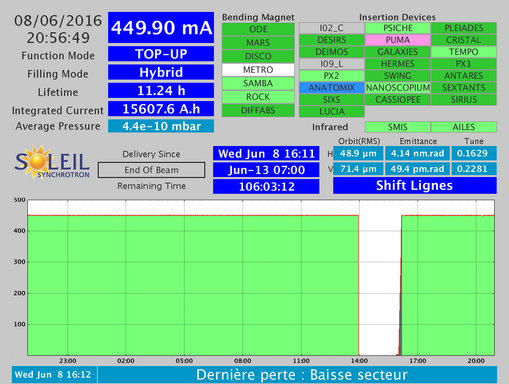
Task: Open the ODE bending magnet status
Action: (x=258, y=29)
